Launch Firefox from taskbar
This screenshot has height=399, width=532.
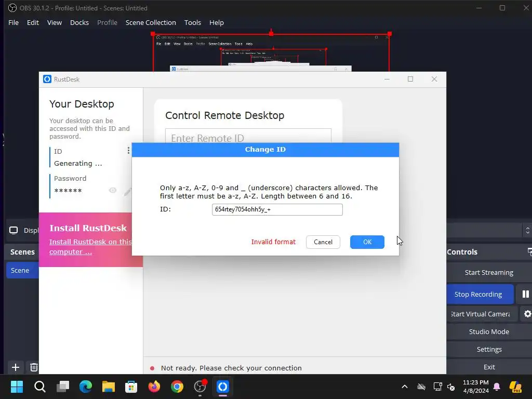tap(154, 387)
